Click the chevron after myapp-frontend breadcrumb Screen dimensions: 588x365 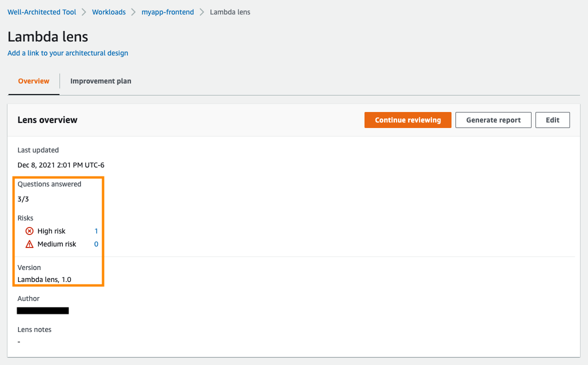tap(202, 12)
